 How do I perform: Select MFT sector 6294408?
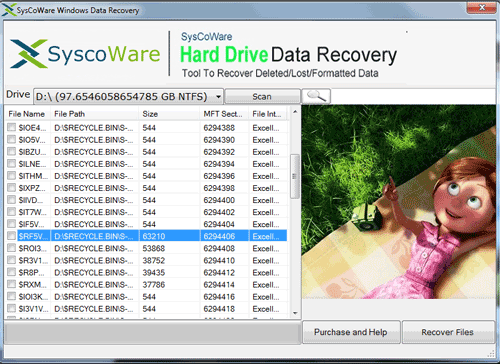pos(219,248)
